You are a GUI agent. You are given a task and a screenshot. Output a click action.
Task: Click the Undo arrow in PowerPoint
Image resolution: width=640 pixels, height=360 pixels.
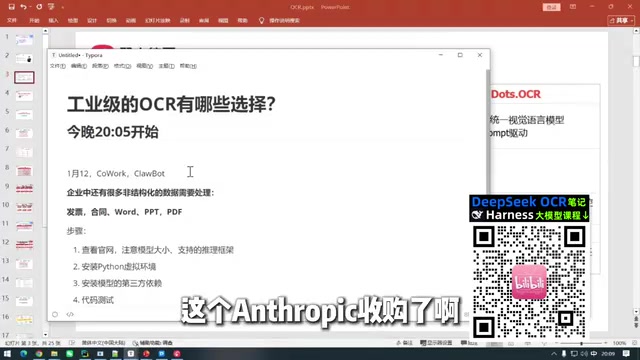pyautogui.click(x=23, y=7)
